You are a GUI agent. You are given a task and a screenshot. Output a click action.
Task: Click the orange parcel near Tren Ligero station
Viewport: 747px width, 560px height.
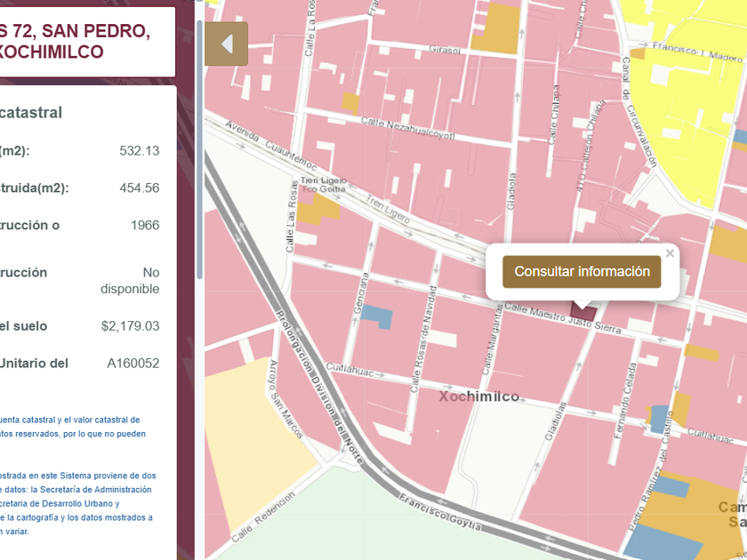(x=317, y=210)
